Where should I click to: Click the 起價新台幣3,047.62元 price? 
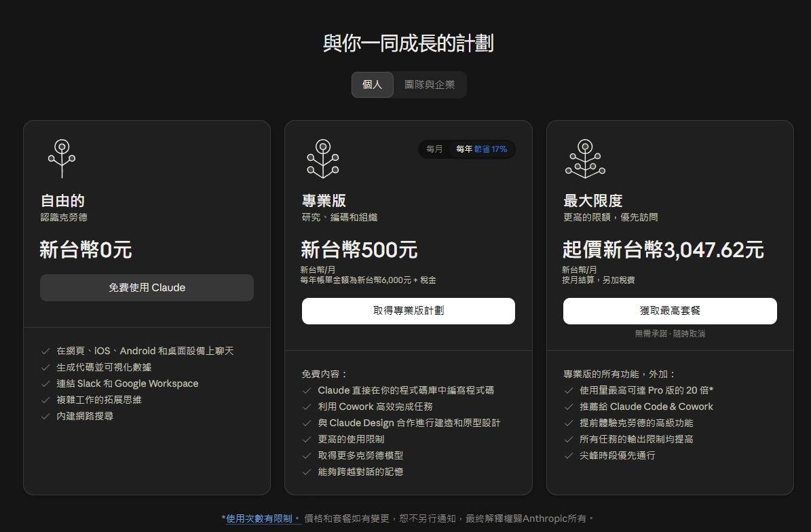click(663, 250)
